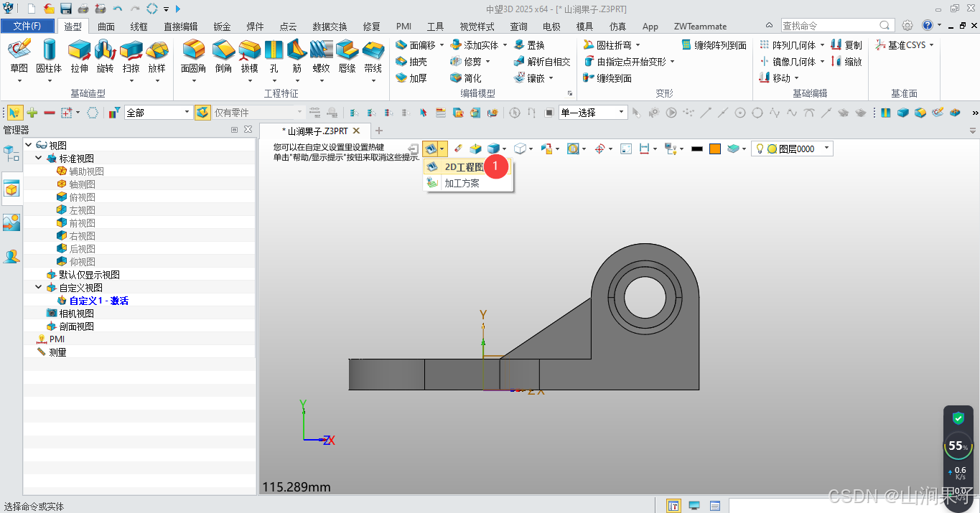The image size is (980, 513).
Task: Select the 螺纹 thread tool
Action: 321,56
